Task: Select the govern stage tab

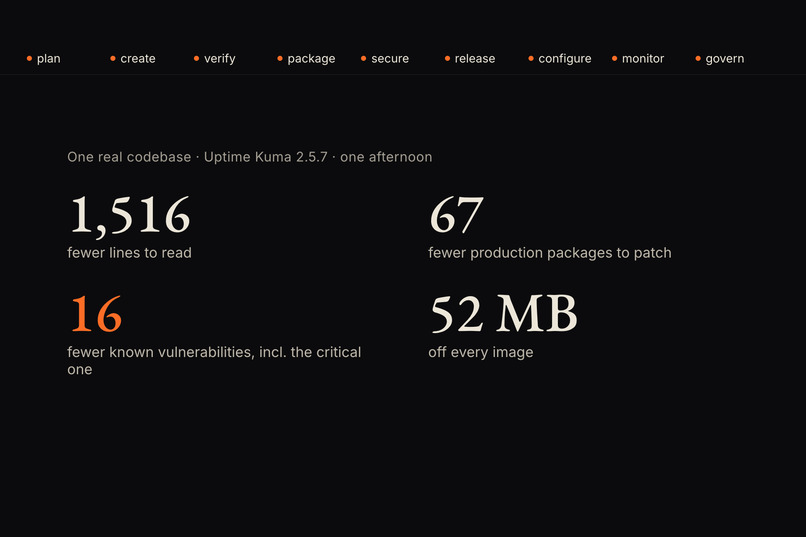Action: (720, 59)
